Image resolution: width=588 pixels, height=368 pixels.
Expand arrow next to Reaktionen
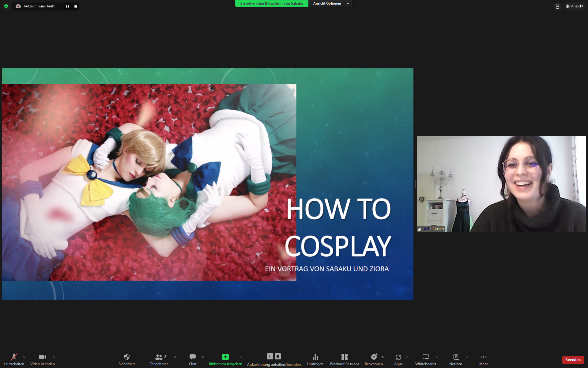(x=383, y=357)
